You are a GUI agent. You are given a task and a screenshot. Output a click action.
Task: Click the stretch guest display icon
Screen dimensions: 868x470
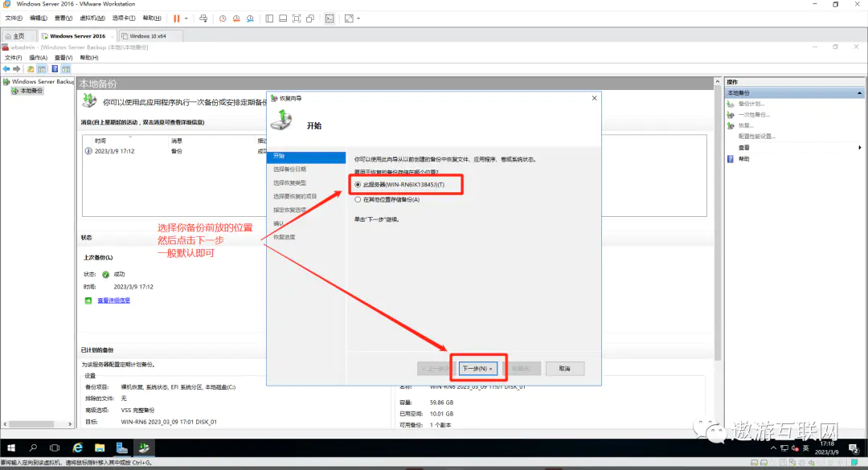pyautogui.click(x=349, y=18)
